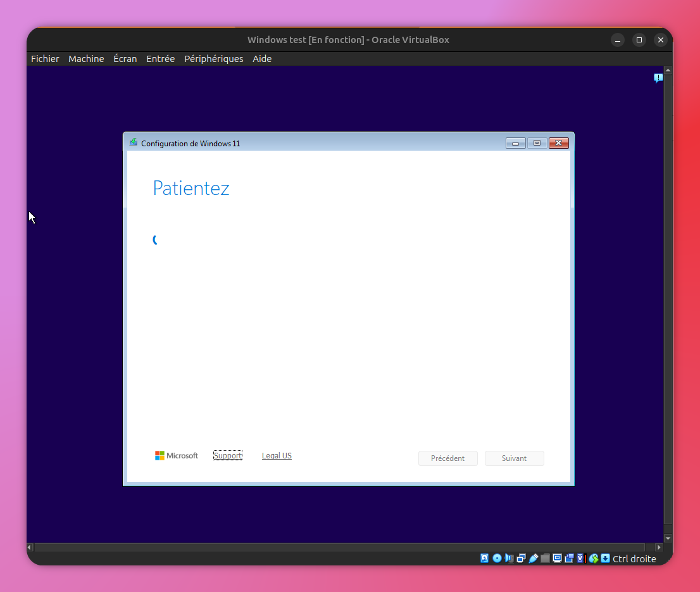The width and height of the screenshot is (700, 592).
Task: Open the Fichier menu
Action: click(45, 59)
